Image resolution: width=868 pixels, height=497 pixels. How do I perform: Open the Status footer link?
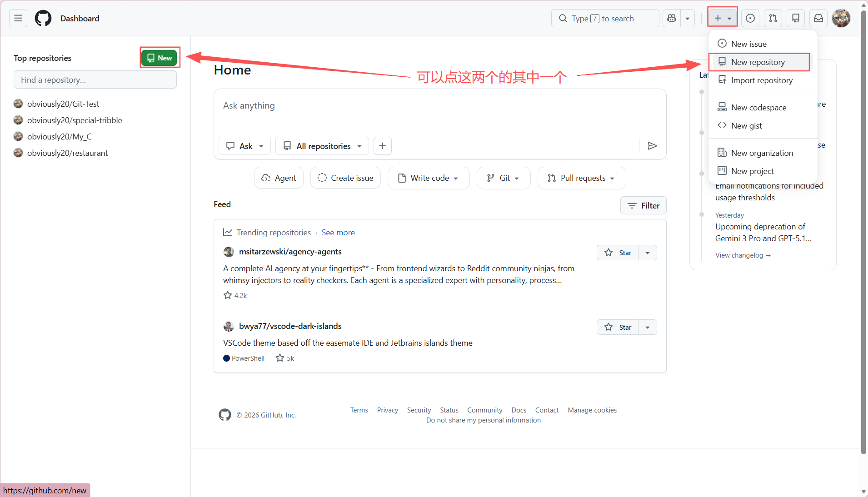click(x=449, y=410)
